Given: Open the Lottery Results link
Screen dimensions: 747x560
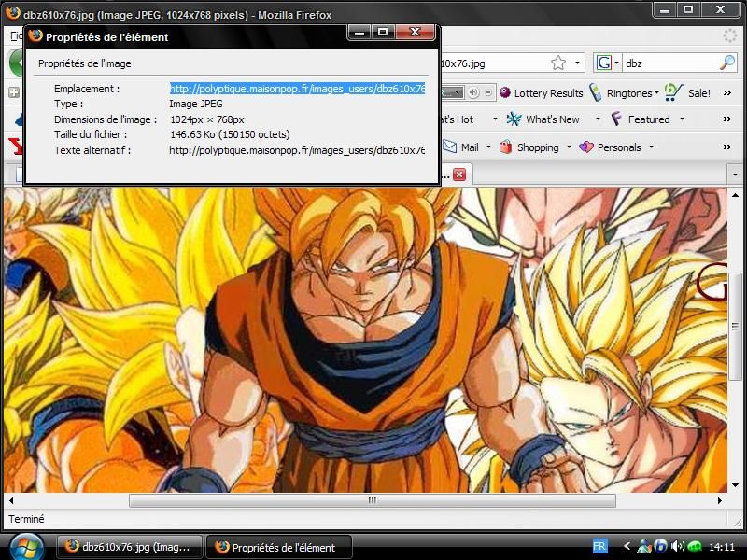Looking at the screenshot, I should (548, 93).
